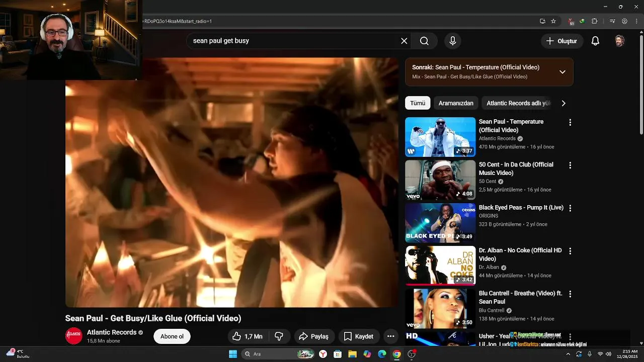Click the 'Abone ol' subscribe button
644x362 pixels.
tap(172, 336)
